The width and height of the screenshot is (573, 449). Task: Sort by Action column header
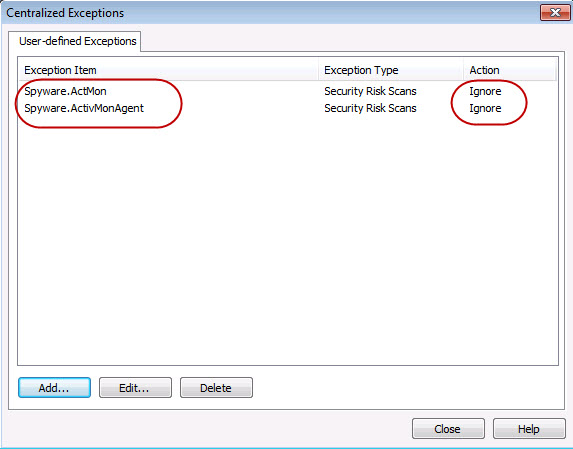[510, 70]
